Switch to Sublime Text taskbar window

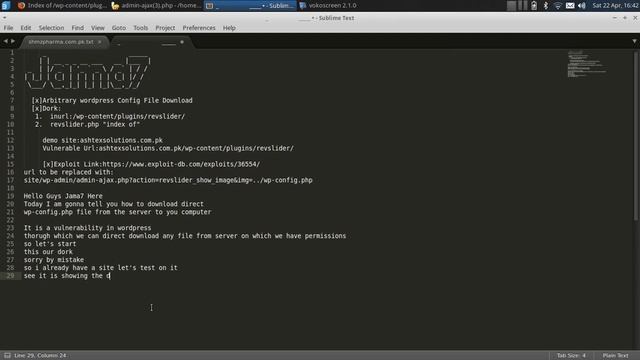point(250,5)
